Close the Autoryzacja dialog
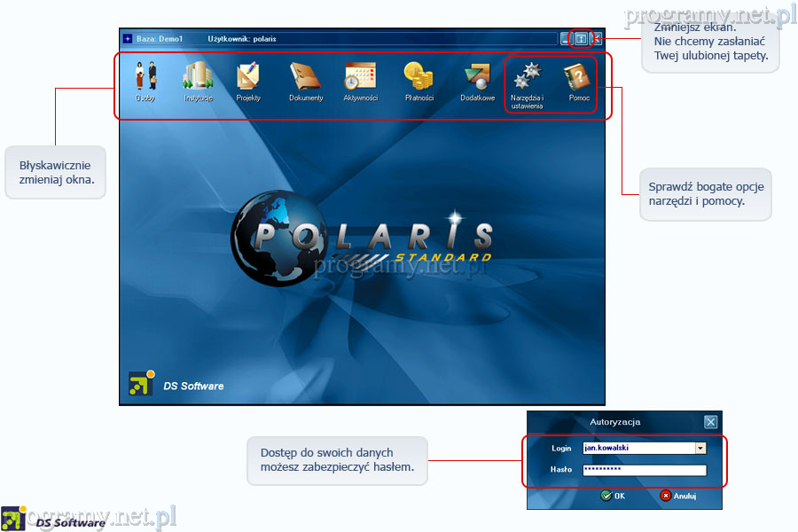 710,422
